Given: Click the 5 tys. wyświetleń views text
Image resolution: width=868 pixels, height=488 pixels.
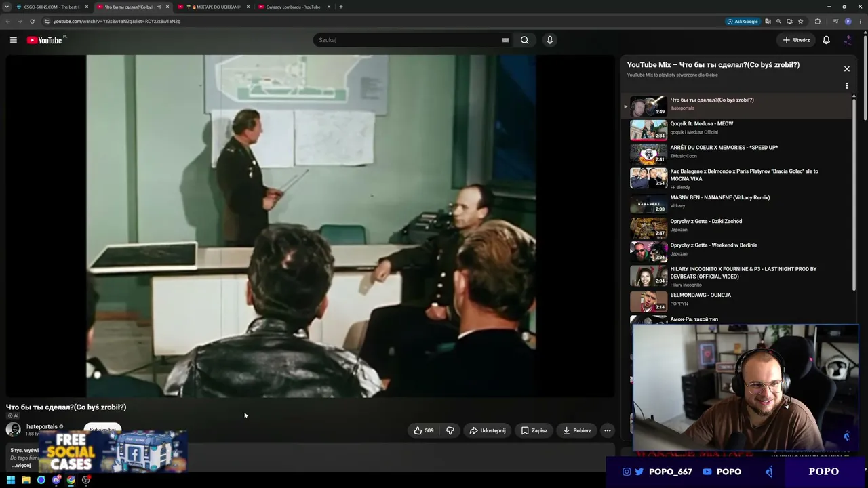Looking at the screenshot, I should pyautogui.click(x=24, y=450).
